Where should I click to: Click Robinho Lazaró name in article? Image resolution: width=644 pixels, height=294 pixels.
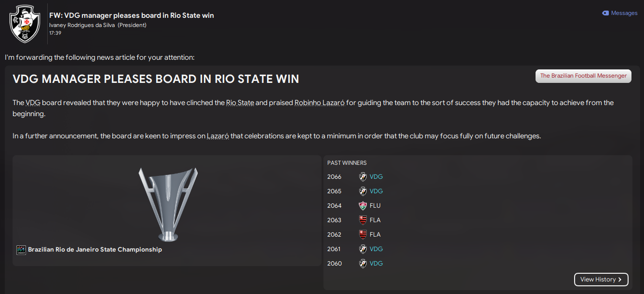tap(319, 103)
